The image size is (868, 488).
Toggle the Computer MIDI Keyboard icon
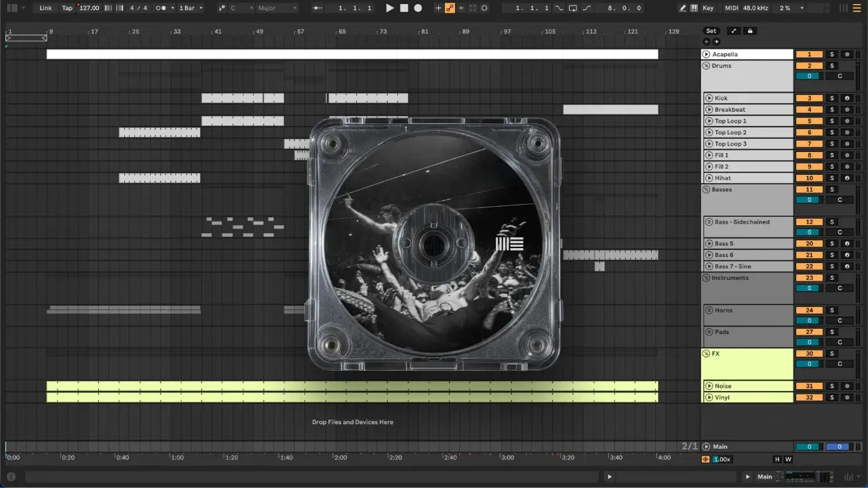coord(694,8)
